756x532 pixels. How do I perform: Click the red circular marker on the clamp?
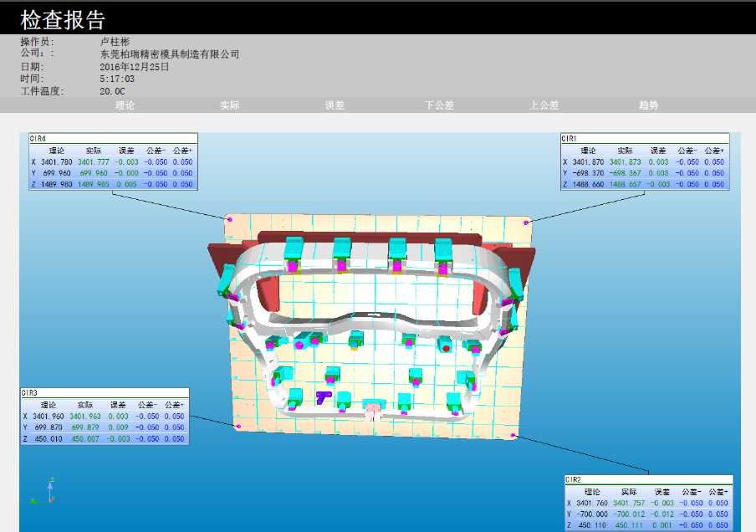tap(447, 346)
